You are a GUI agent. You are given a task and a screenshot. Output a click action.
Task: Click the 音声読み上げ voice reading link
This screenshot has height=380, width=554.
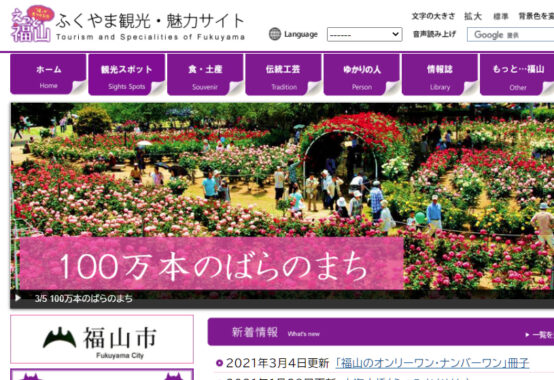[434, 34]
